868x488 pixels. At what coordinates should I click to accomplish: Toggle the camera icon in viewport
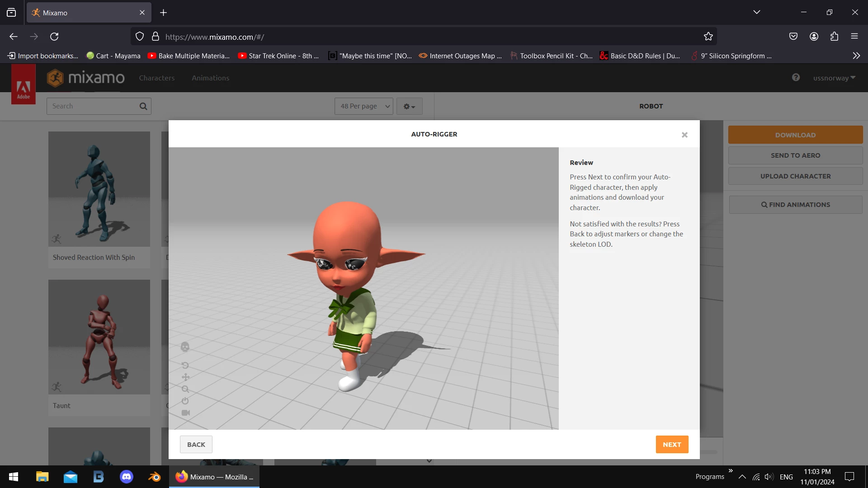[185, 413]
